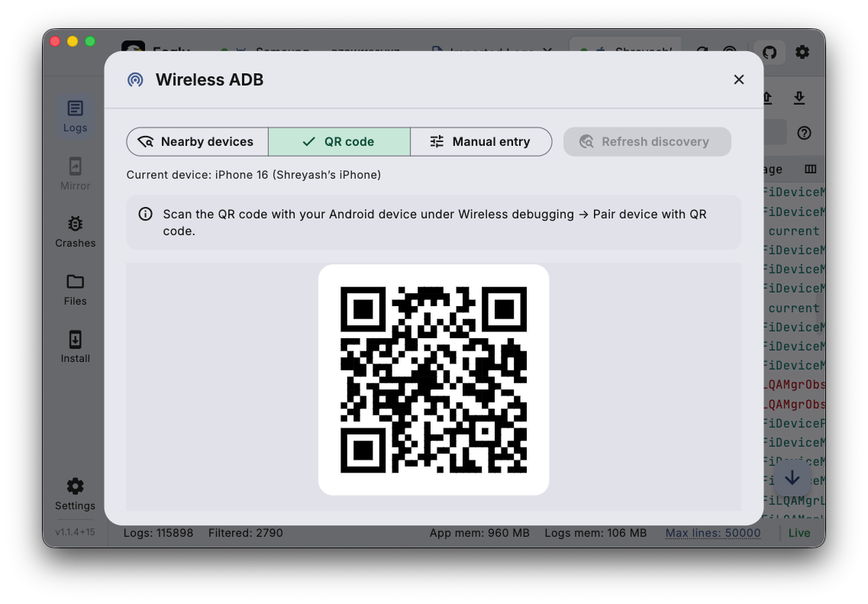Click the yellow macOS minimize button

(x=73, y=41)
